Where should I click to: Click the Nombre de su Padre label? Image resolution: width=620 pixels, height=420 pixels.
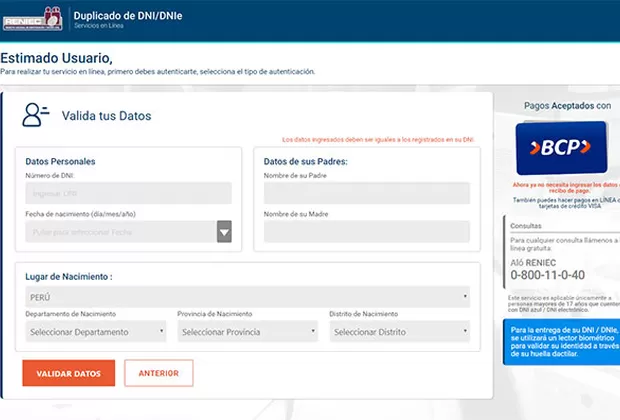(295, 176)
